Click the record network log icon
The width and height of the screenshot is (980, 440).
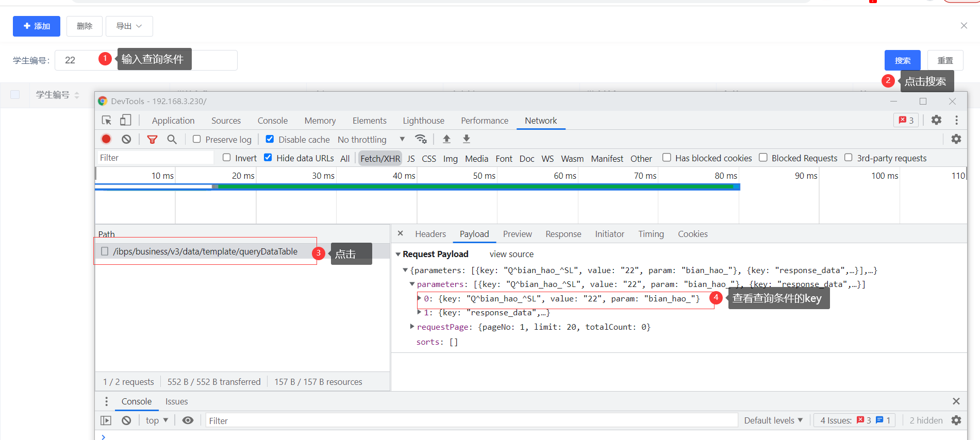tap(106, 139)
